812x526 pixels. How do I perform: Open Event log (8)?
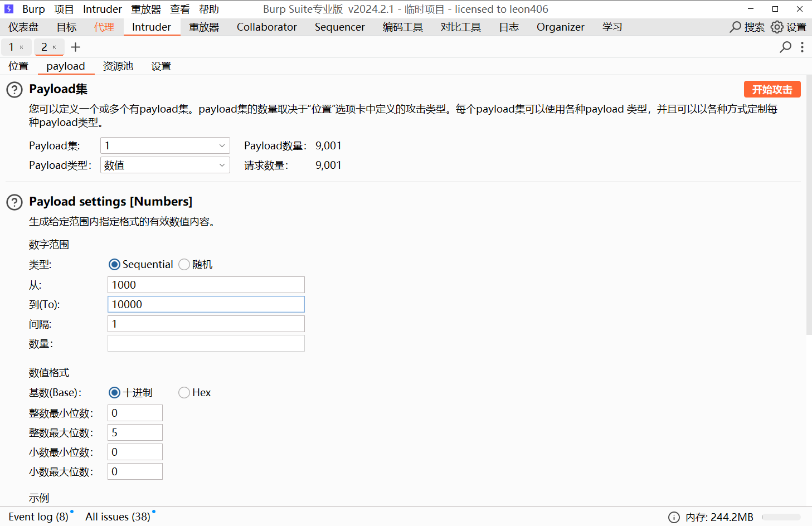pos(38,517)
